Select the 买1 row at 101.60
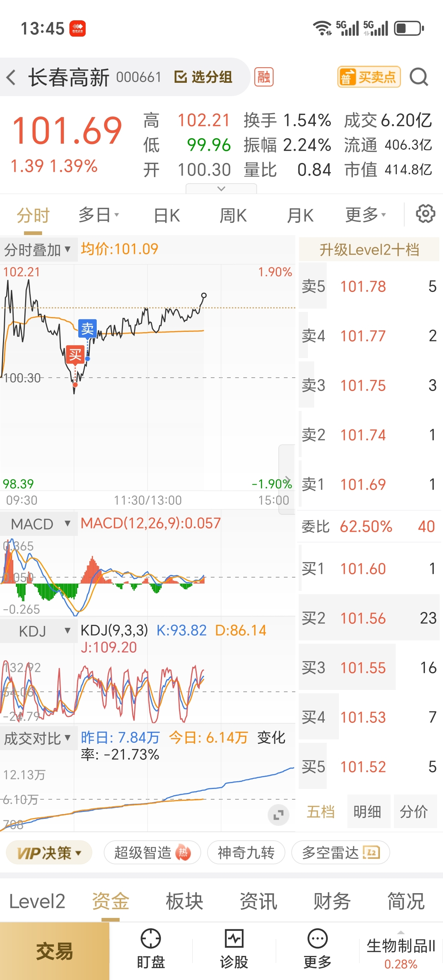 (x=369, y=568)
